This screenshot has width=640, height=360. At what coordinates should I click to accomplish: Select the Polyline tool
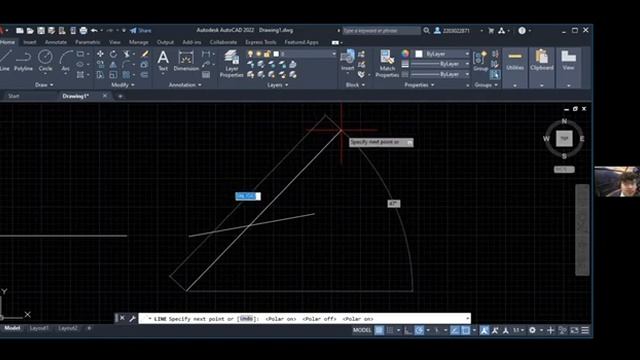pos(23,60)
